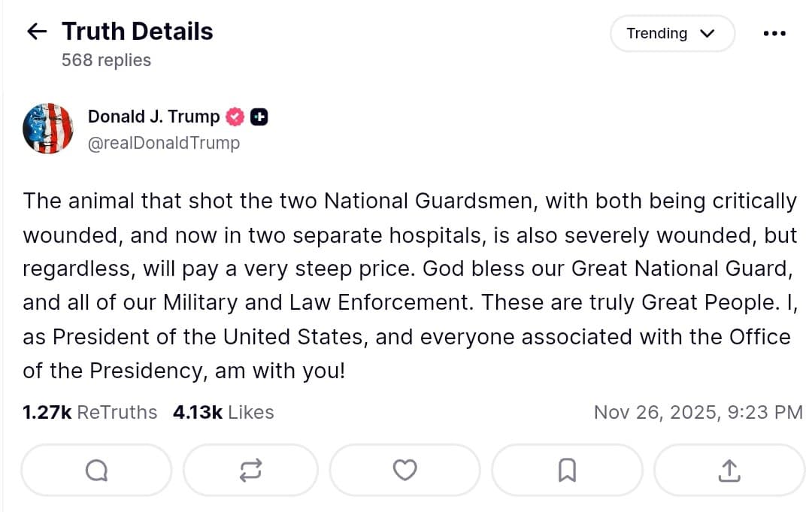This screenshot has width=812, height=512.
Task: Click the plus badge beside the verified checkmark
Action: pyautogui.click(x=259, y=117)
